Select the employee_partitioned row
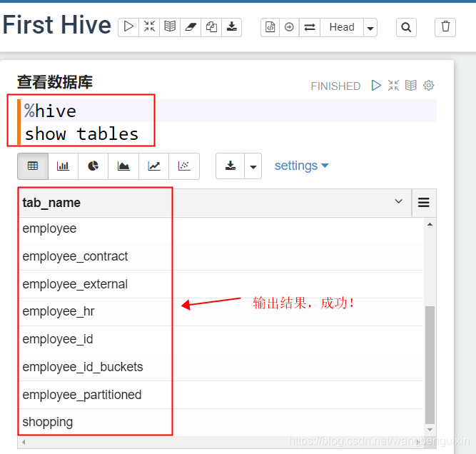Viewport: 476px width, 454px height. pyautogui.click(x=221, y=395)
